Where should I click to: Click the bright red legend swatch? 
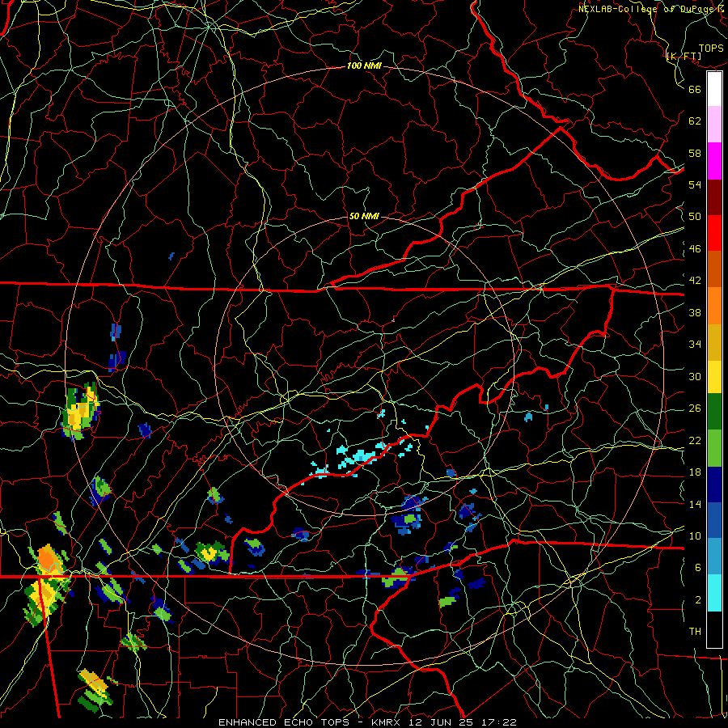(714, 233)
